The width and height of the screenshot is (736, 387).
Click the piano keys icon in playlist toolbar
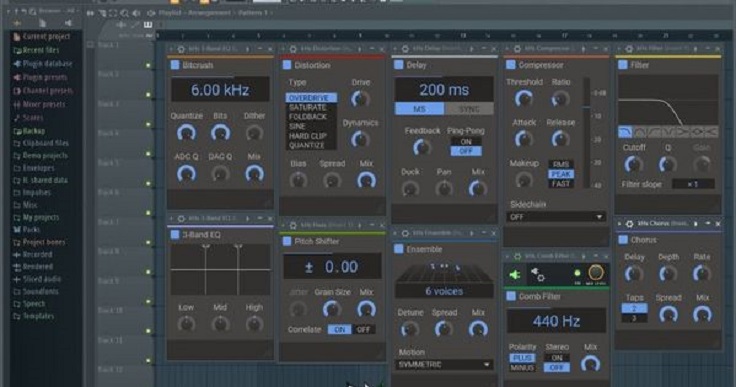click(148, 24)
